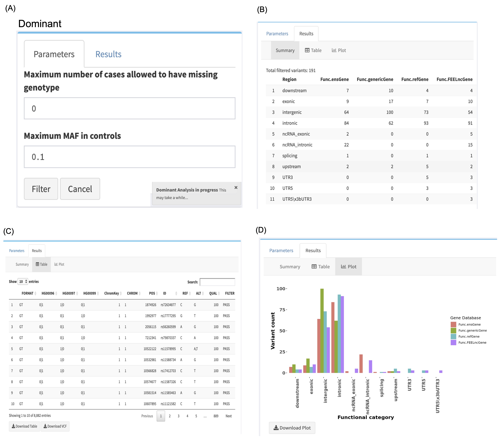This screenshot has height=438, width=504.
Task: Open the Show entries count dropdown
Action: [x=23, y=282]
